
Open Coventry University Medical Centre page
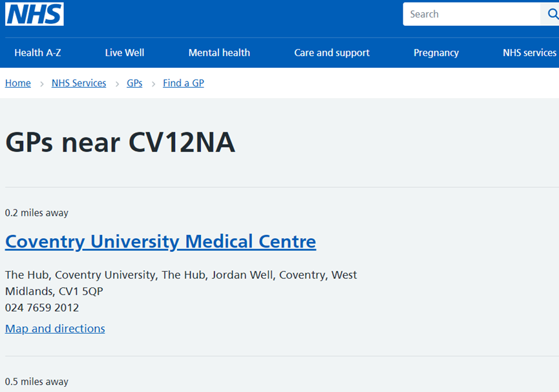pos(160,242)
